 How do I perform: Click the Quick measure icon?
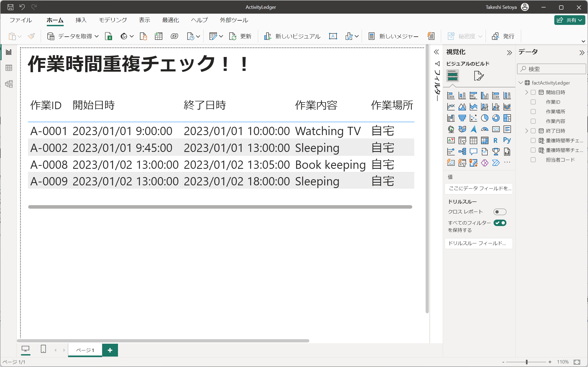point(431,36)
